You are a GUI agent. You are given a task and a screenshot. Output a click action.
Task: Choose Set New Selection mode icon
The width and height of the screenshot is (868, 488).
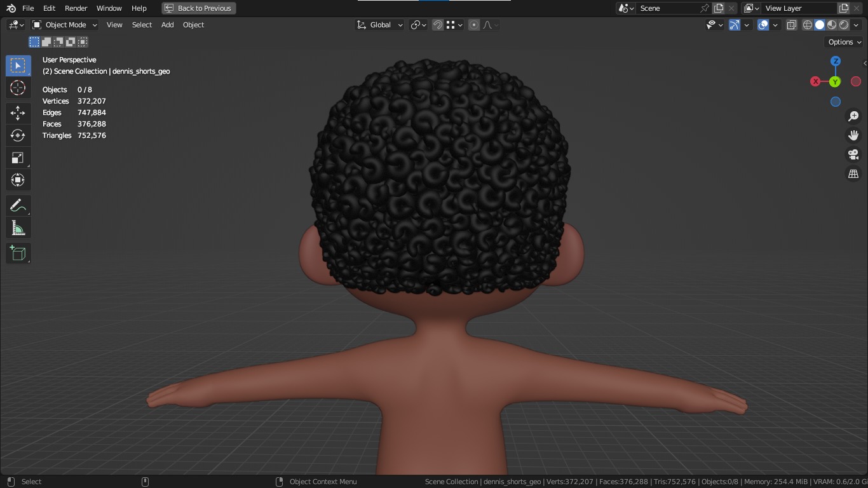[x=34, y=42]
